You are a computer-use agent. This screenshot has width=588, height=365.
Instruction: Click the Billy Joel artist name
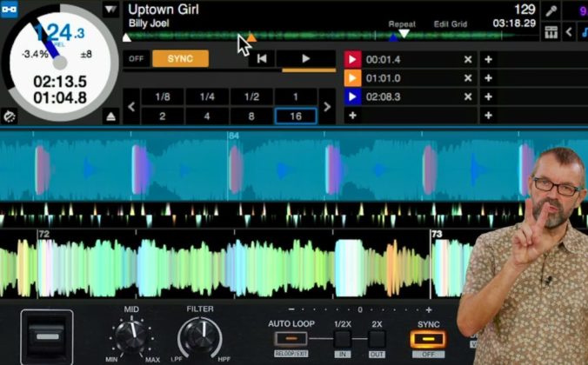(149, 23)
